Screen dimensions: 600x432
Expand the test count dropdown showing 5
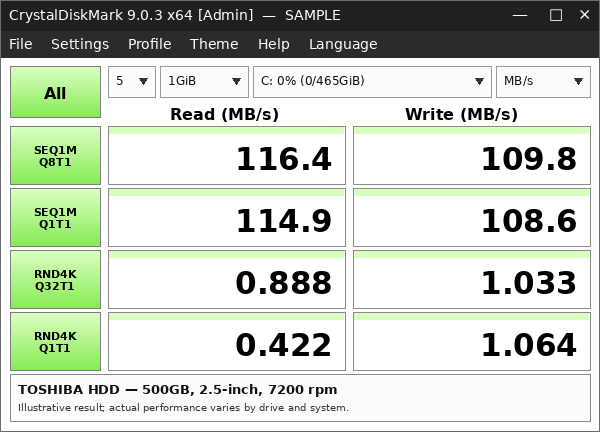132,82
